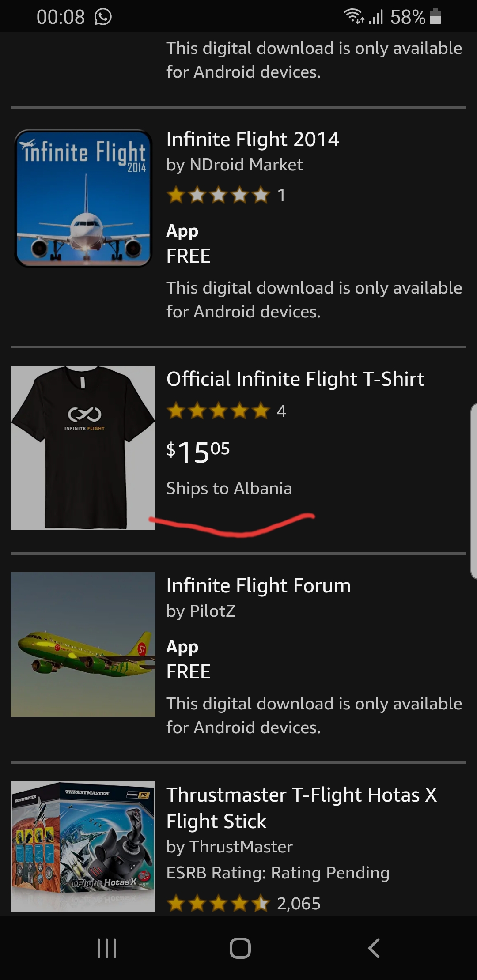Viewport: 477px width, 980px height.
Task: Open Thrustmaster T-Flight Hotas X Flight Stick
Action: coord(301,808)
